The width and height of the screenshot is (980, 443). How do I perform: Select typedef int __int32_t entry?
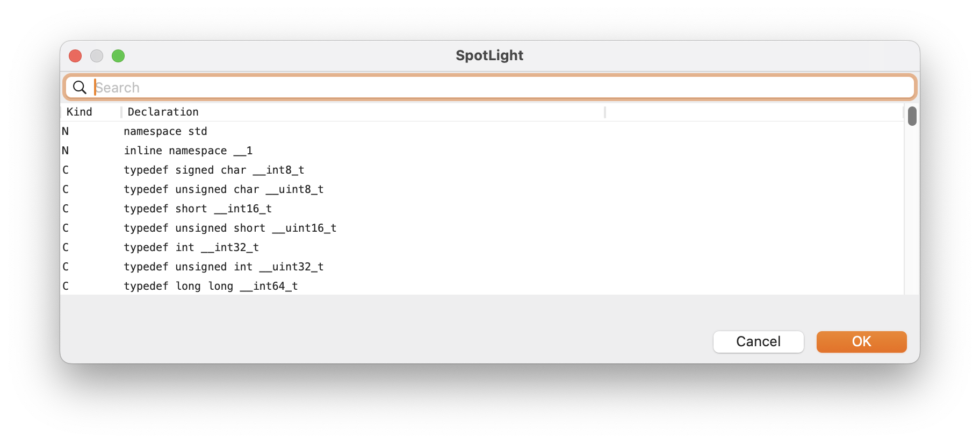point(482,247)
